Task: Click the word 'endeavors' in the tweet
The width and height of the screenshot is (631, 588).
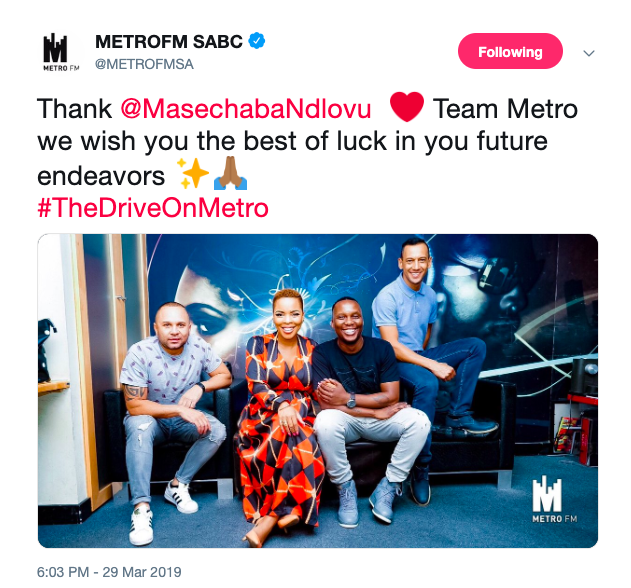Action: click(101, 176)
